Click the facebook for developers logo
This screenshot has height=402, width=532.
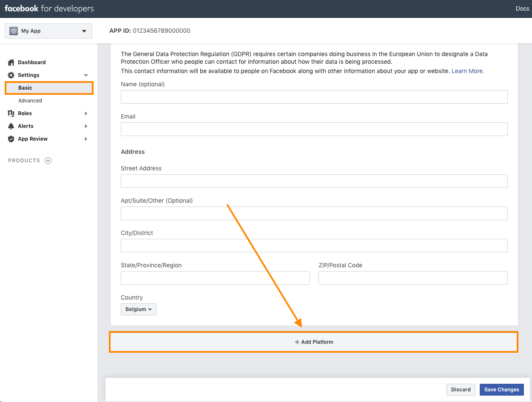pyautogui.click(x=49, y=8)
